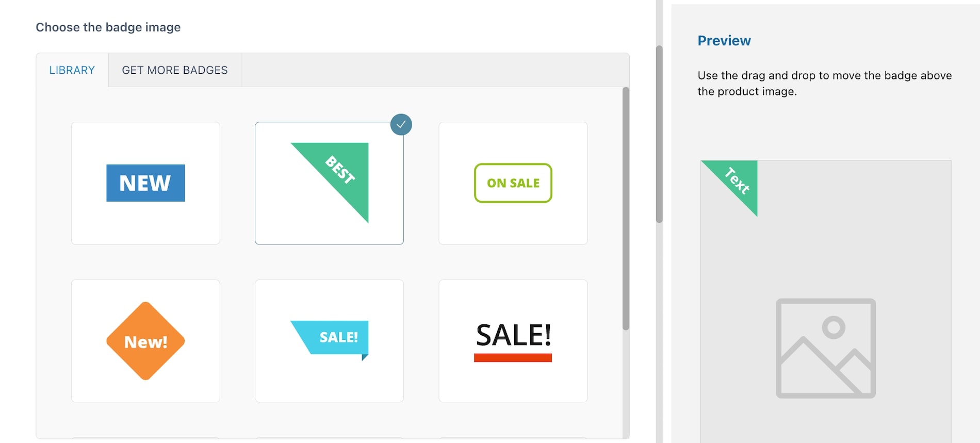Select the cyan SALE! ribbon badge

[330, 340]
